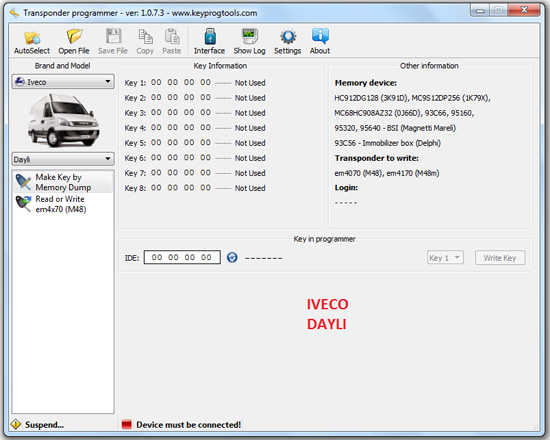Open the Key 1 selector dropdown
Screen dimensions: 550x440
point(445,258)
